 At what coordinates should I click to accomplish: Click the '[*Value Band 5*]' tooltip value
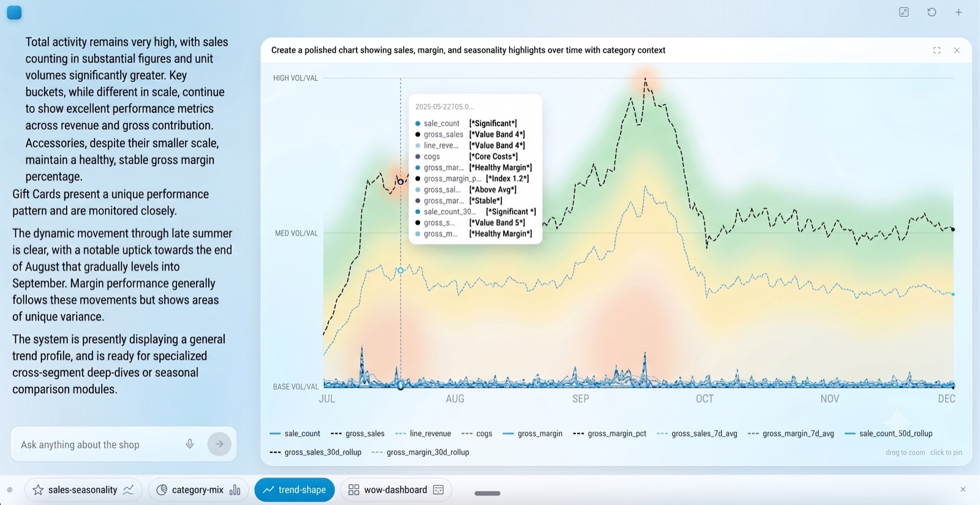tap(497, 223)
